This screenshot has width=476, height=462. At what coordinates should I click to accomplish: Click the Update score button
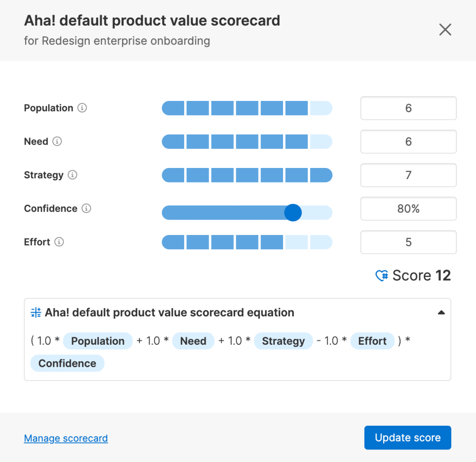pyautogui.click(x=408, y=438)
